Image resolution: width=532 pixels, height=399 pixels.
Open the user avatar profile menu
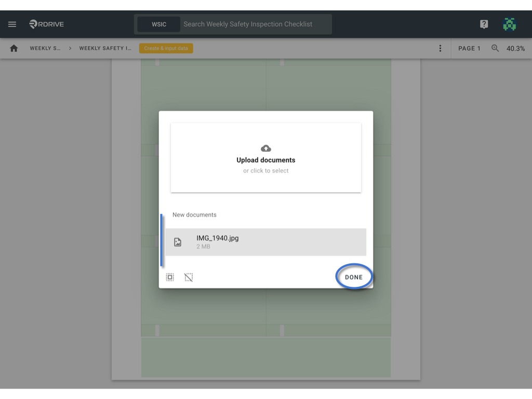(x=509, y=24)
